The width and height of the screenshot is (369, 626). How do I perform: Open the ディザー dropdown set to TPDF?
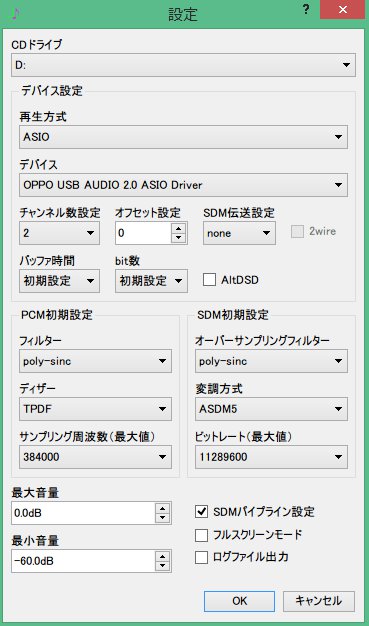(95, 409)
